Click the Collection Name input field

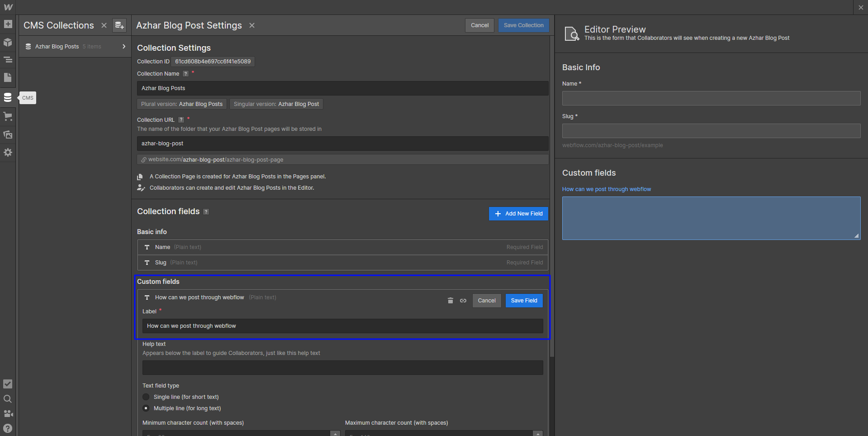[x=343, y=88]
